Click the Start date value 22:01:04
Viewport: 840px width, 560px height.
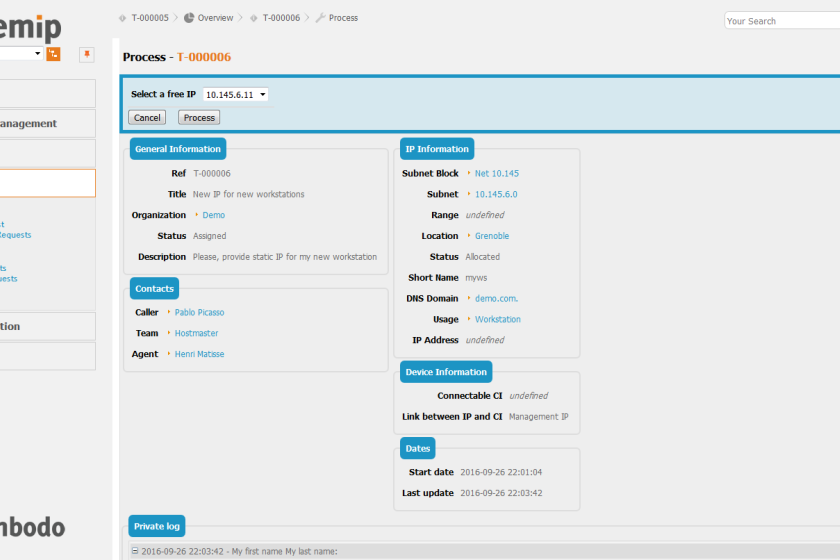point(501,472)
